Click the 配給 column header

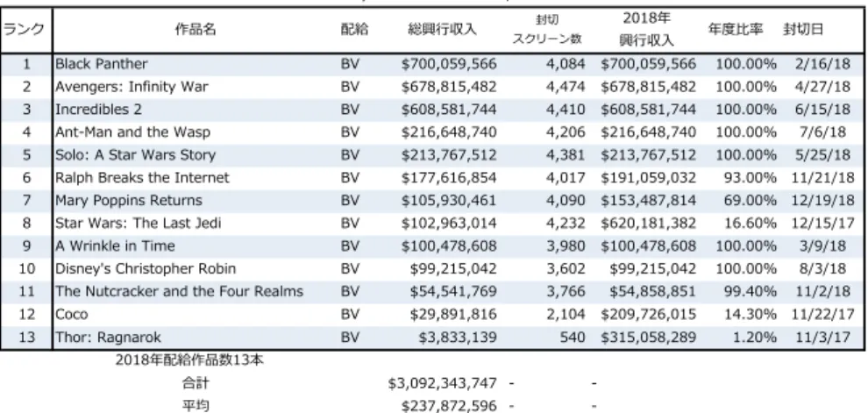click(353, 29)
